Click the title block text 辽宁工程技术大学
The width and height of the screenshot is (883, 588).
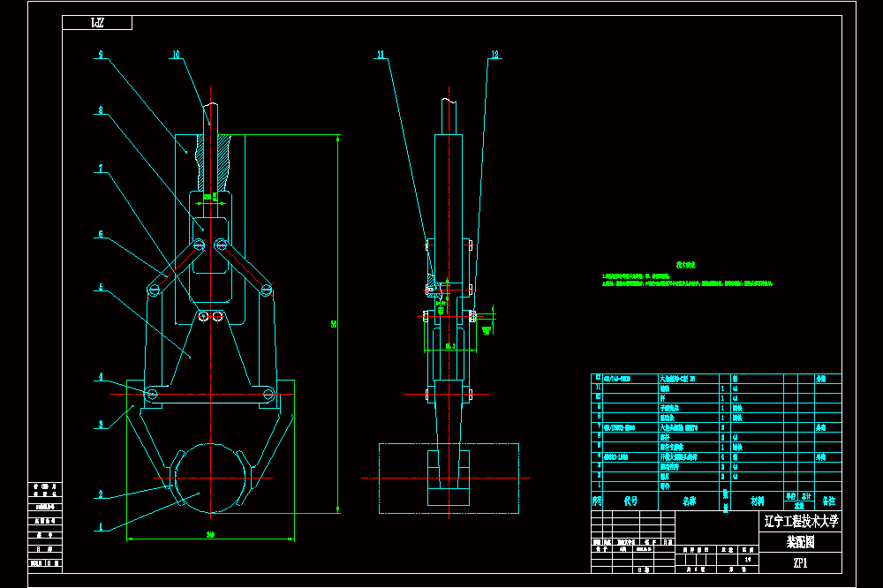[801, 522]
